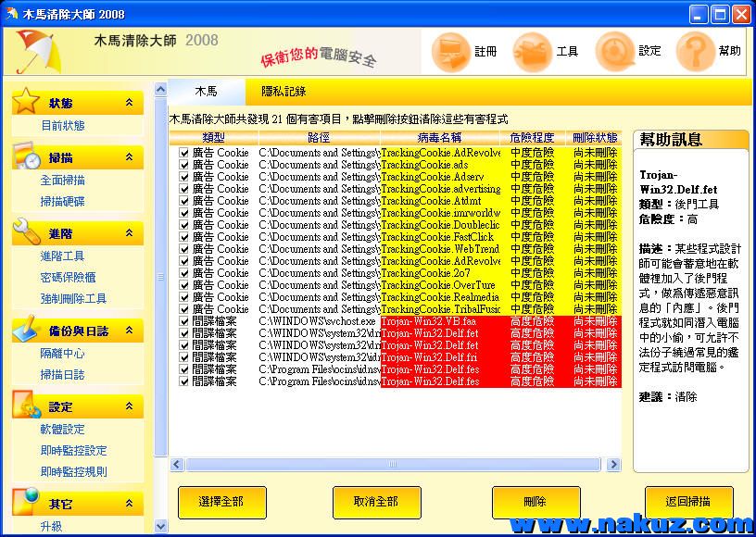Click the brush icon beside 備份與日誌
This screenshot has height=537, width=756.
tap(25, 329)
